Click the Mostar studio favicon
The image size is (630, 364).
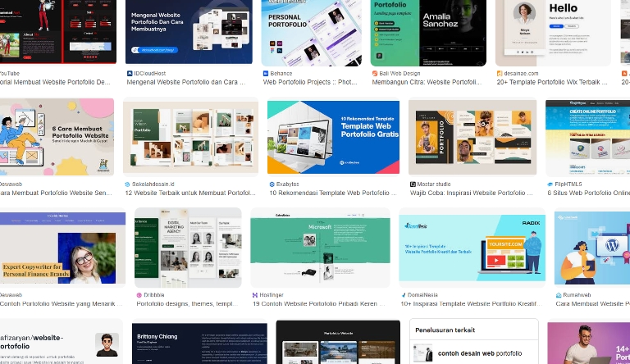point(413,184)
